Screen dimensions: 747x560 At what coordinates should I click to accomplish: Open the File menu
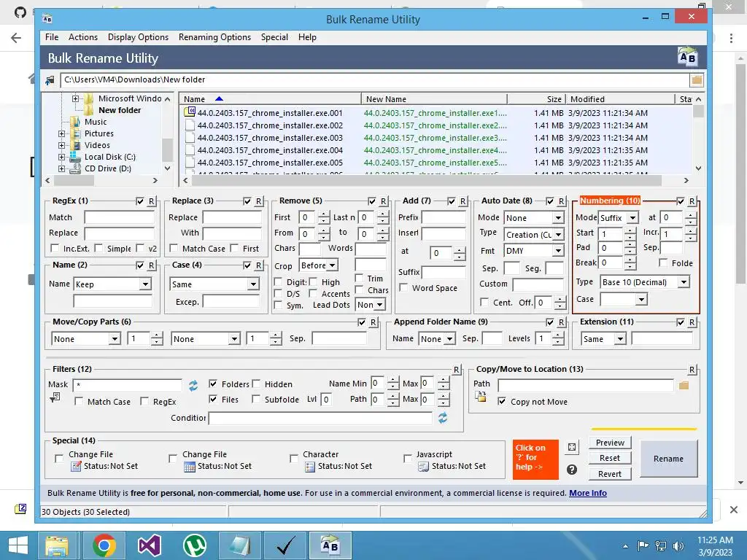point(52,37)
